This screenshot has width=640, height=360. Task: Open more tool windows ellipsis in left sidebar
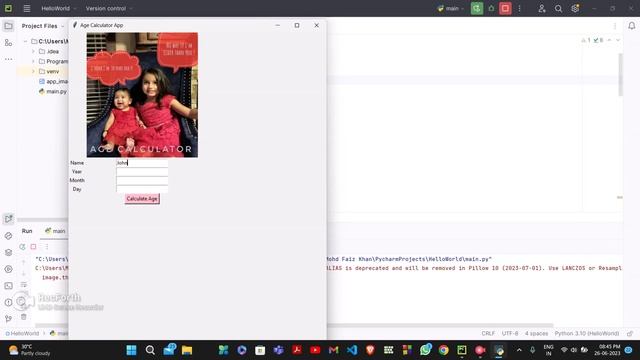pyautogui.click(x=8, y=59)
